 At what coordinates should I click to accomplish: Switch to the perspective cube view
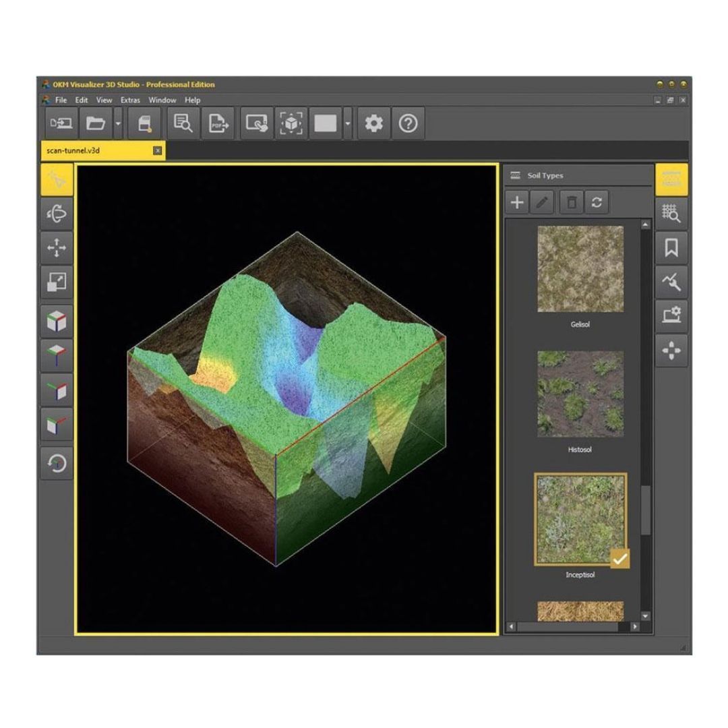57,321
